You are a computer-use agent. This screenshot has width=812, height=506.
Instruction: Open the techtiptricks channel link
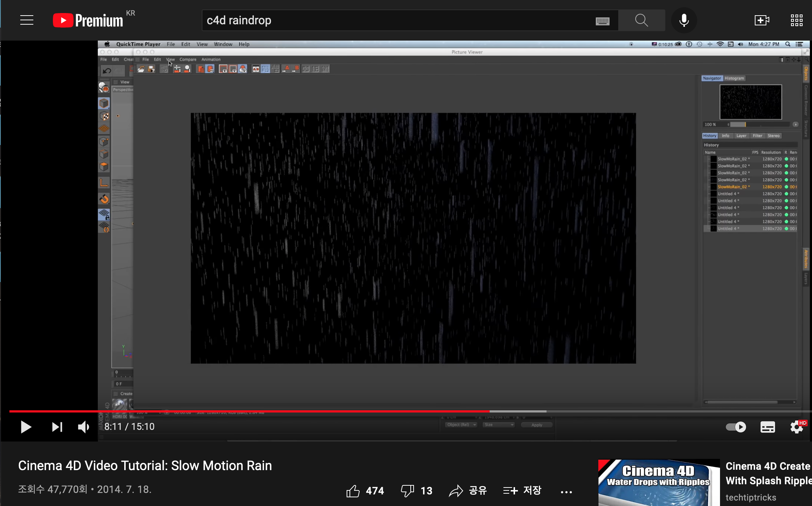[751, 497]
